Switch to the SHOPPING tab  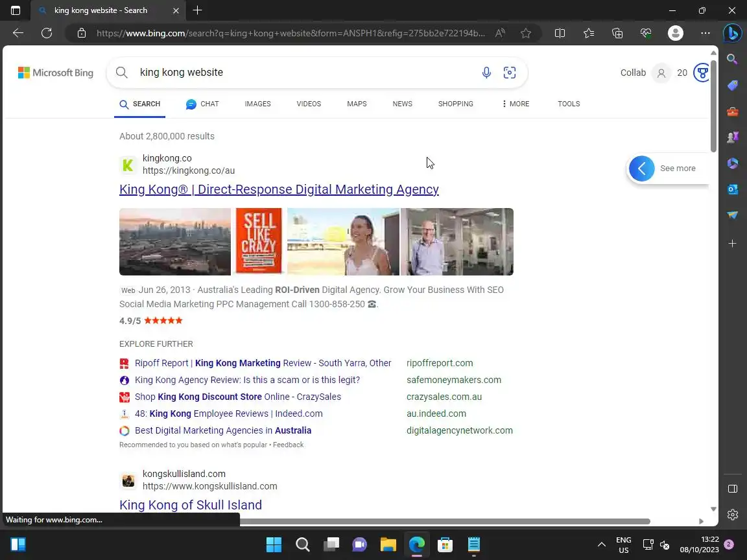coord(455,104)
